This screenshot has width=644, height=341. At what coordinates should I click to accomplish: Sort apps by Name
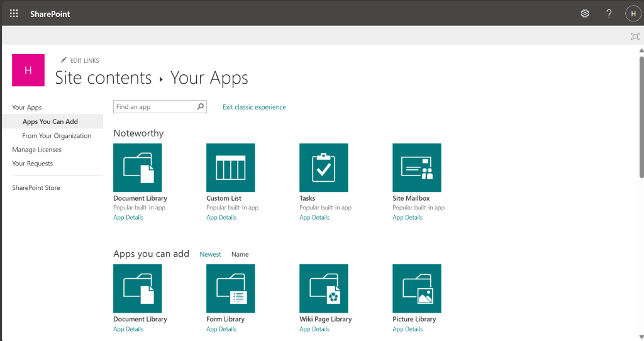pos(240,254)
